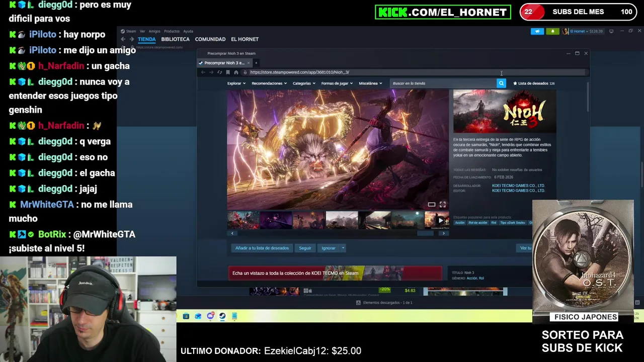
Task: Click the store page vertical scrollbar
Action: pyautogui.click(x=588, y=98)
